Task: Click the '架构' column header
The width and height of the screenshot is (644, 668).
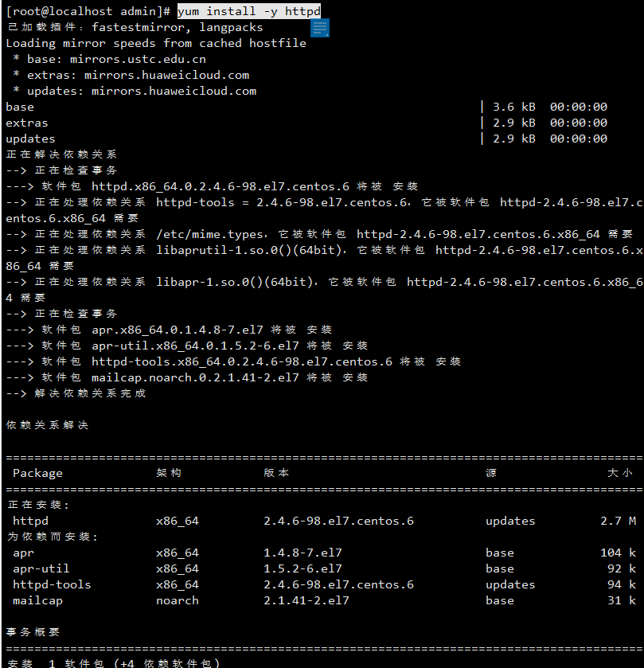Action: tap(169, 473)
